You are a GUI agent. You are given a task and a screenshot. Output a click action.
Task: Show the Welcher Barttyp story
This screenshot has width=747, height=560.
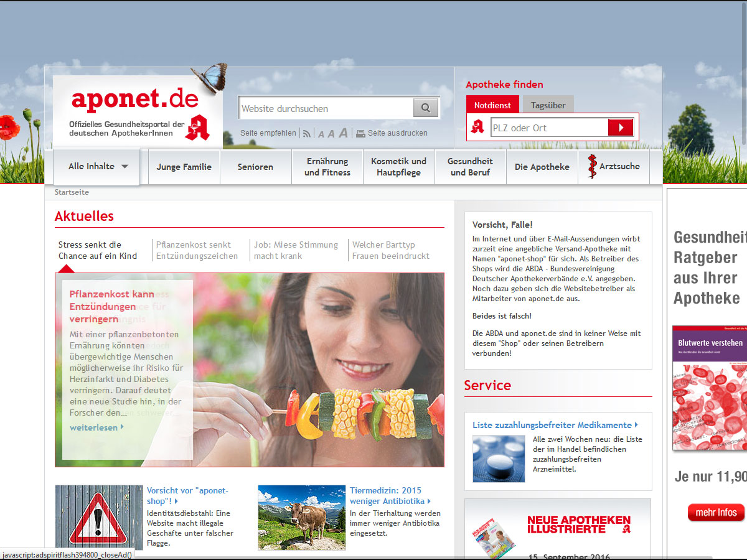390,250
